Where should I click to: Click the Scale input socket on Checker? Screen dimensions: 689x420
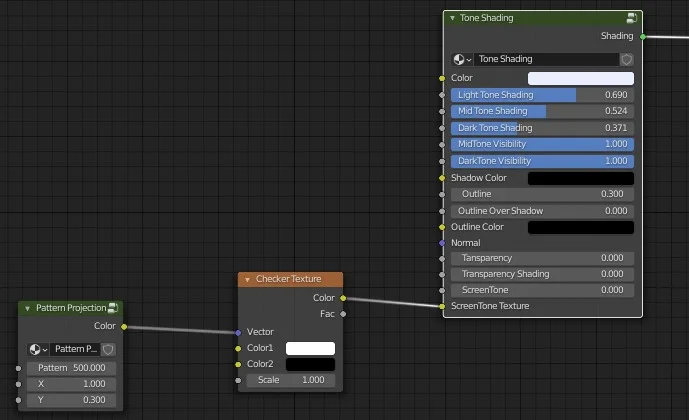point(238,380)
